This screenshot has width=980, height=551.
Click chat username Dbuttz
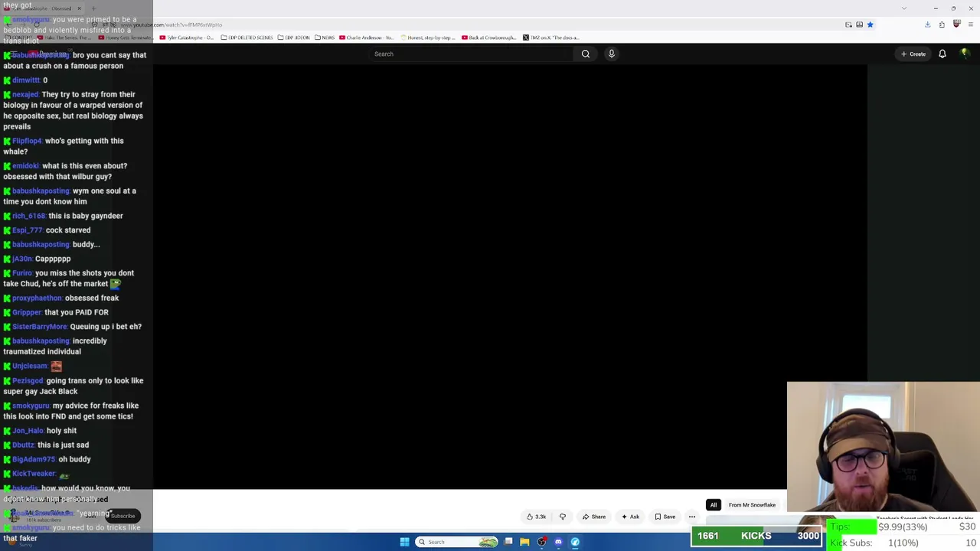[x=23, y=445]
